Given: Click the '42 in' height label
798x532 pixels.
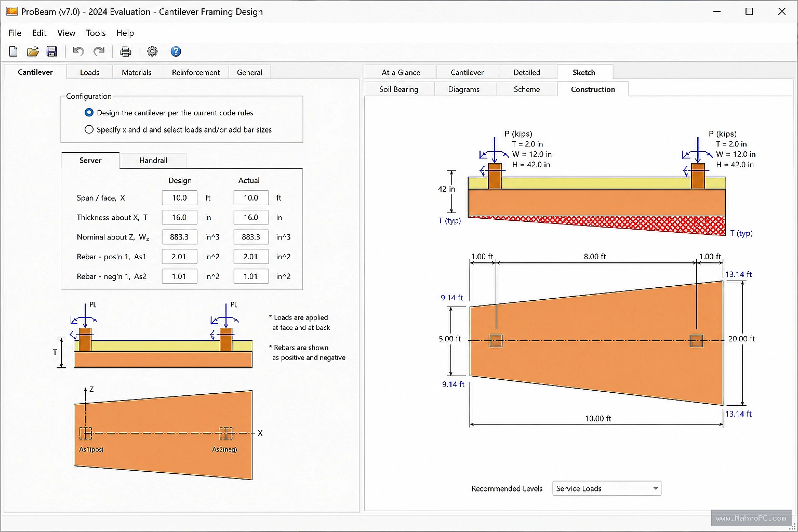Looking at the screenshot, I should pos(446,189).
